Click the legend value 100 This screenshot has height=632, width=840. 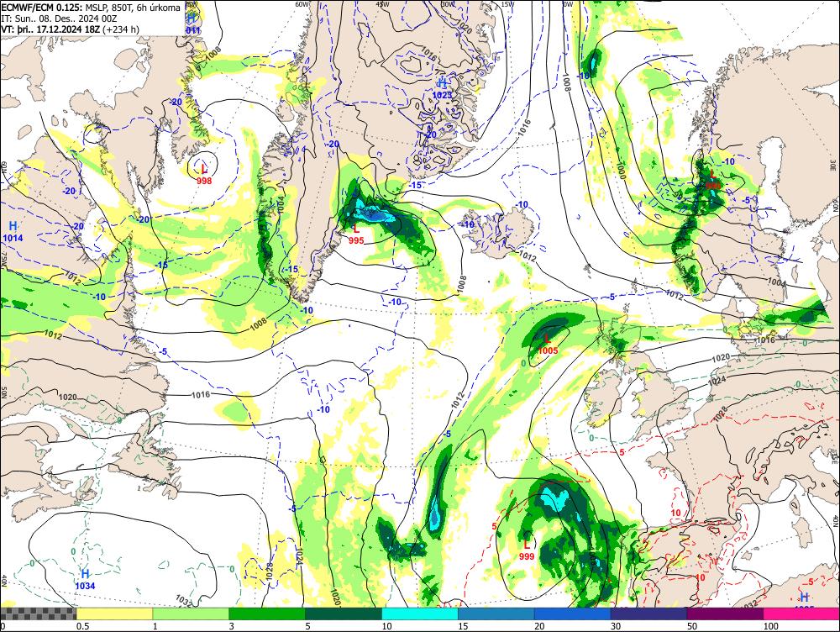(771, 626)
